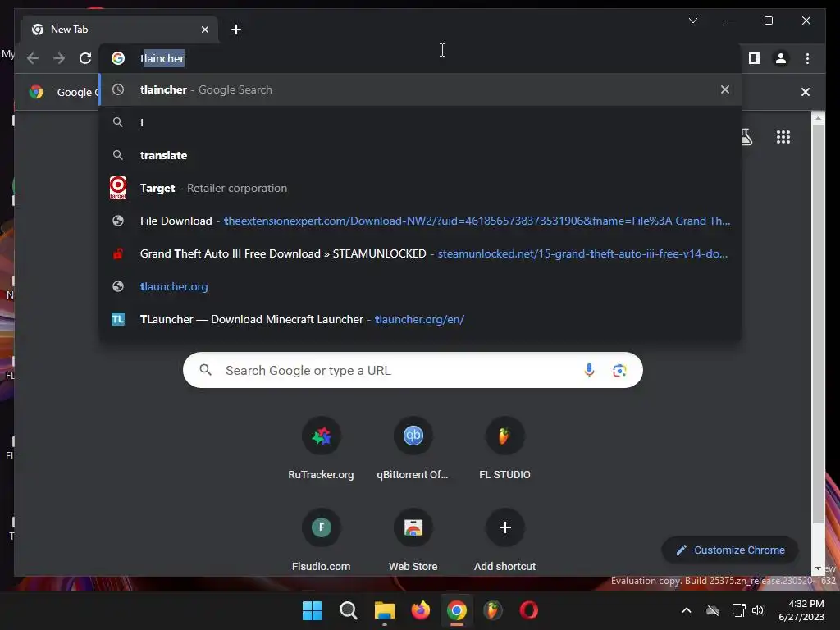Click the Search Google or type a URL box

(x=413, y=370)
